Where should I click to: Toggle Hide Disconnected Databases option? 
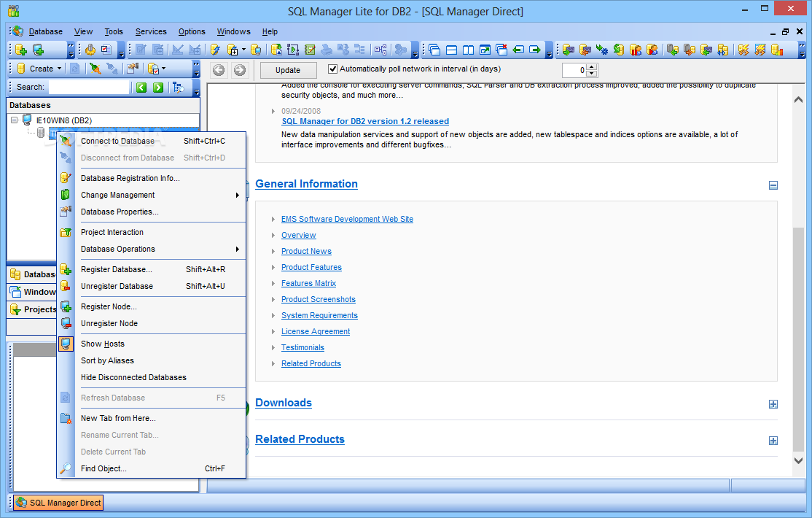[x=133, y=377]
